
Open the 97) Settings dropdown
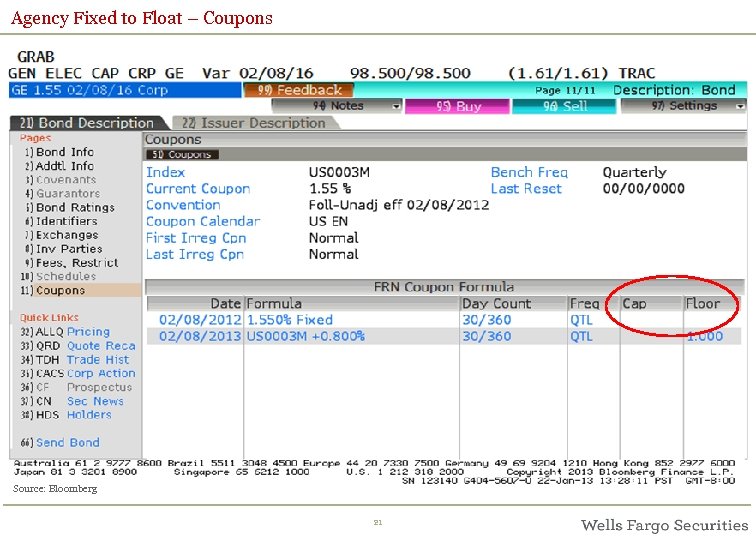coord(683,106)
